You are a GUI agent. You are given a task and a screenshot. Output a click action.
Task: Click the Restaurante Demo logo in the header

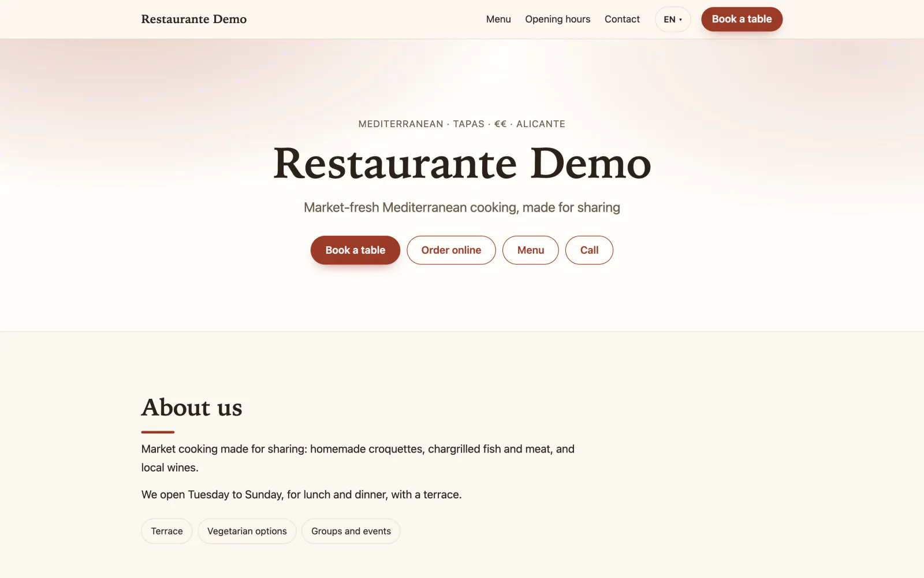tap(194, 19)
